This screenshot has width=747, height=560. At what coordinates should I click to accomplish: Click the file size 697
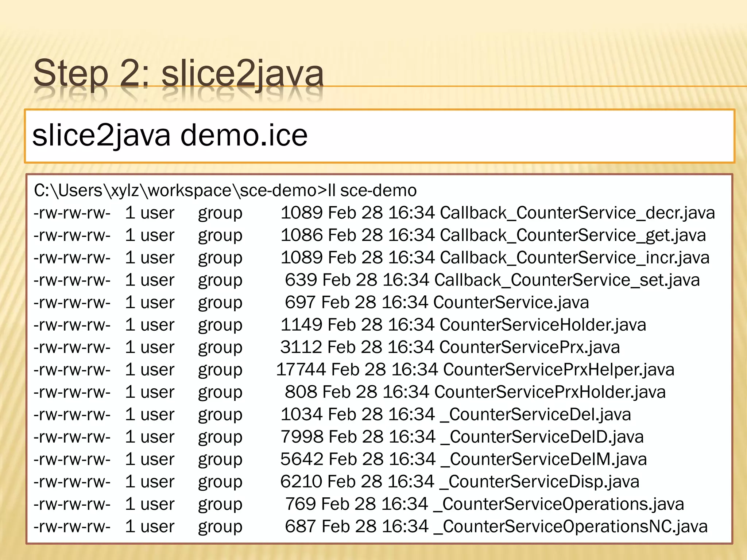(301, 303)
